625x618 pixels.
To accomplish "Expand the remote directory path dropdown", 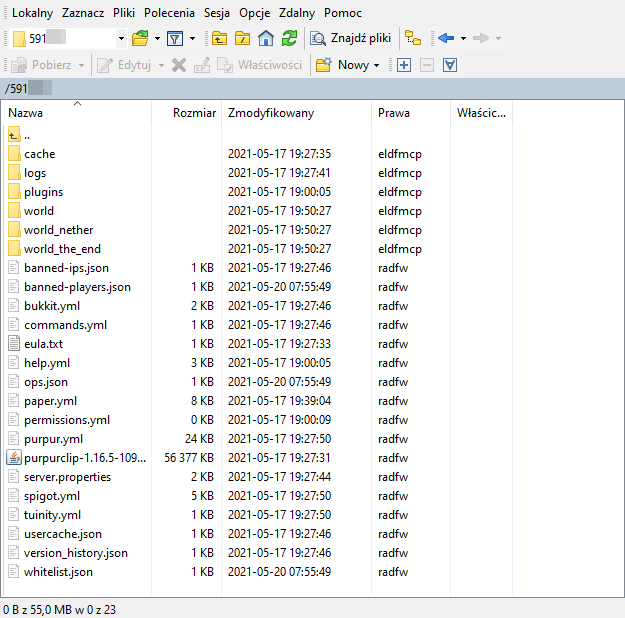I will point(121,39).
